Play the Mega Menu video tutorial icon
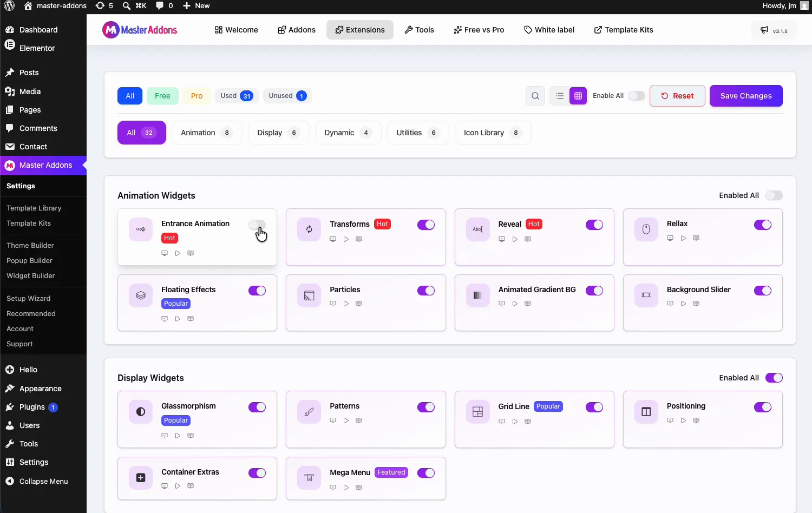Viewport: 812px width, 513px height. [346, 488]
